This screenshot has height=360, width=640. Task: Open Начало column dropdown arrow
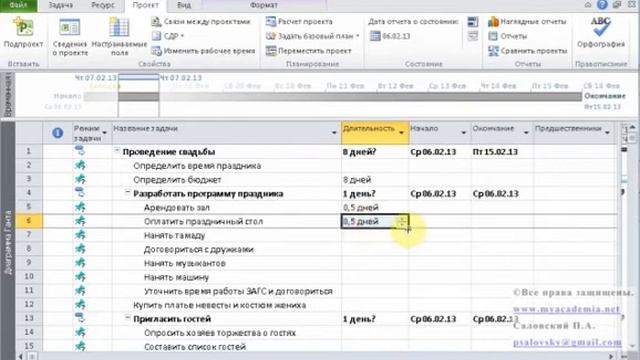click(x=464, y=133)
